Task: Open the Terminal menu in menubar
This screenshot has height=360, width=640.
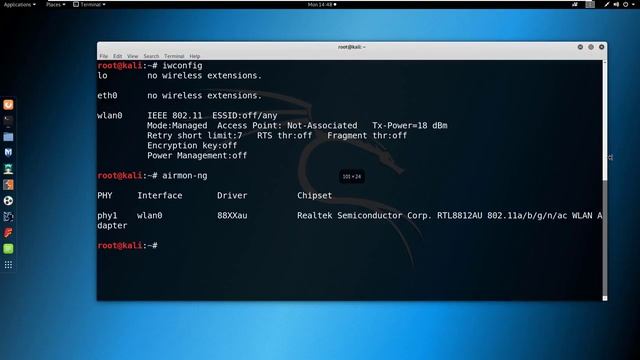Action: pyautogui.click(x=174, y=56)
